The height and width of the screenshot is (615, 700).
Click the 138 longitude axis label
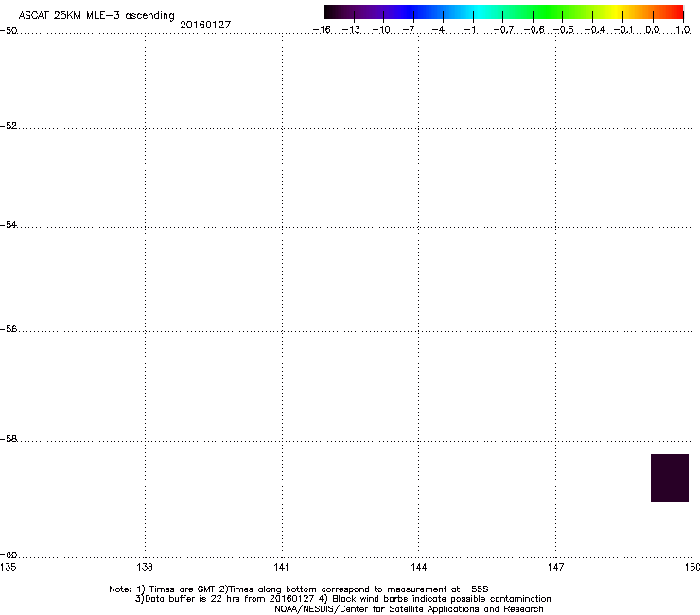click(x=145, y=567)
